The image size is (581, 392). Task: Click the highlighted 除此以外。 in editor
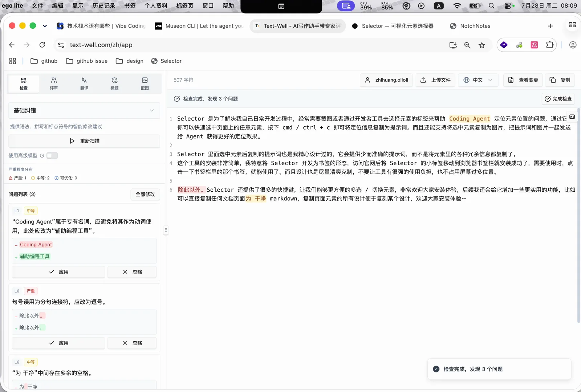(x=191, y=190)
